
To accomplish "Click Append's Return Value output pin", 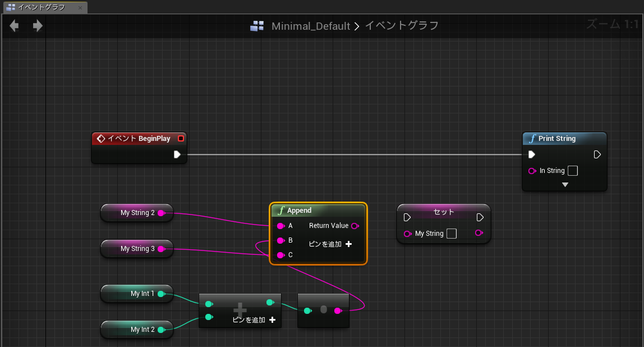I will pyautogui.click(x=355, y=226).
